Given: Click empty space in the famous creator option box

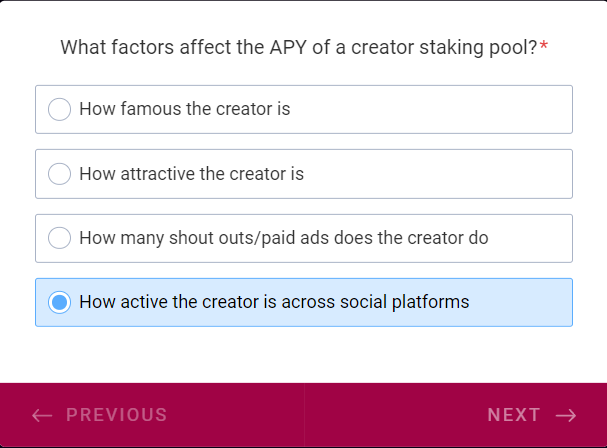Looking at the screenshot, I should (x=440, y=109).
